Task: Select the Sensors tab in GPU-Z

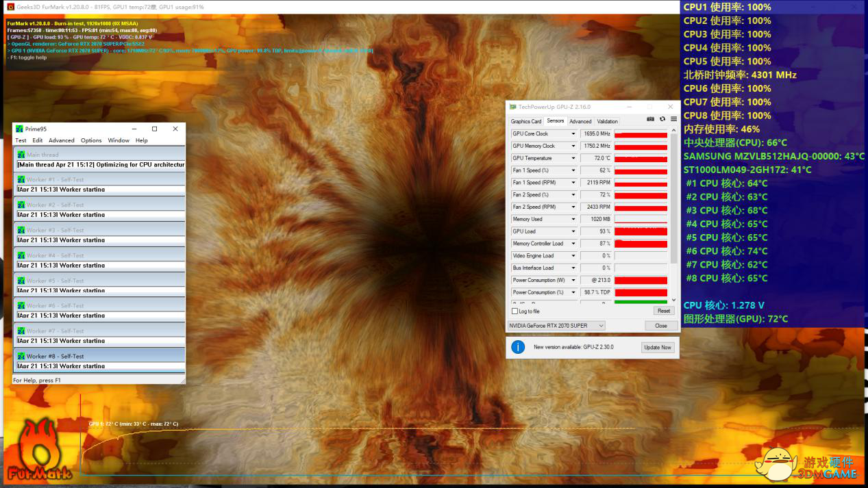Action: coord(555,120)
